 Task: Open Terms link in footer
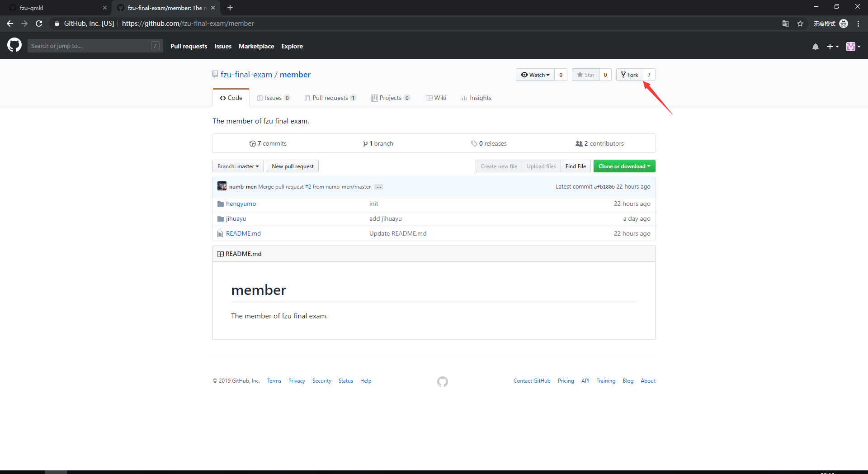[274, 381]
